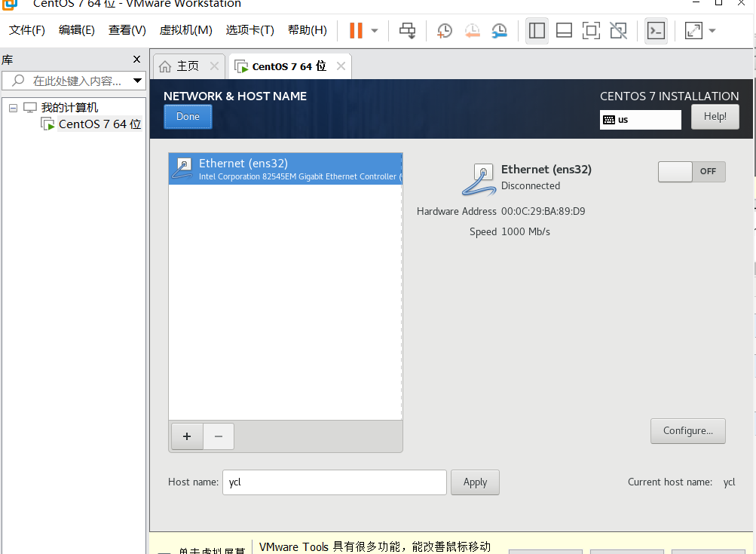This screenshot has width=756, height=554.
Task: Open the 查看(V) menu
Action: click(127, 30)
